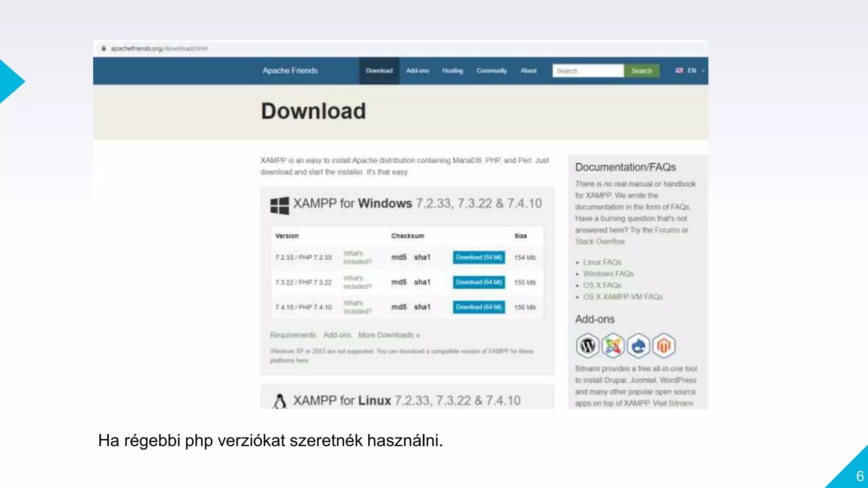Image resolution: width=868 pixels, height=488 pixels.
Task: Click the Magento add-on icon
Action: [664, 346]
